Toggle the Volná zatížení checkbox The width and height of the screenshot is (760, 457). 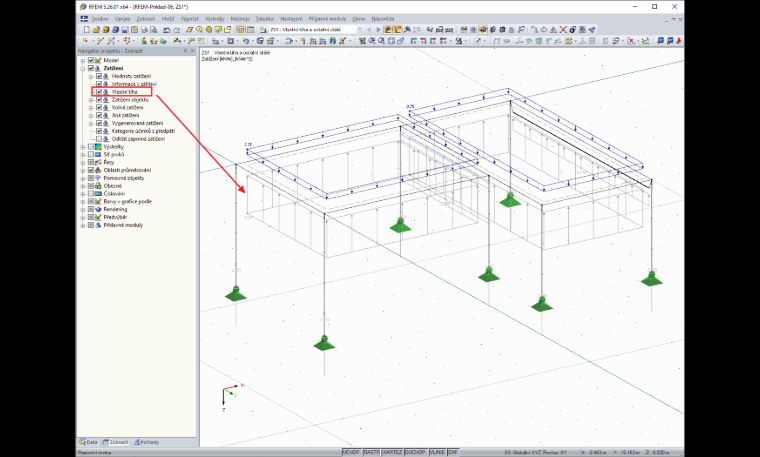99,108
